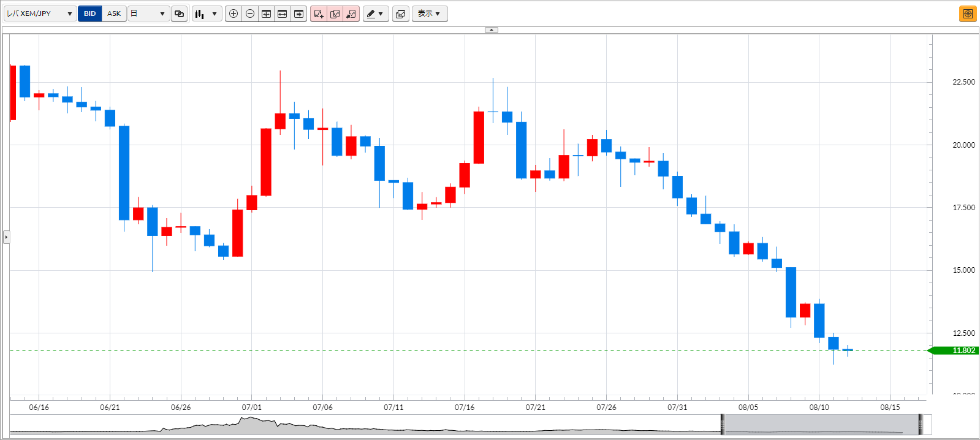Screen dimensions: 980x440
Task: Click the horizontal width adjust icon
Action: click(x=283, y=13)
